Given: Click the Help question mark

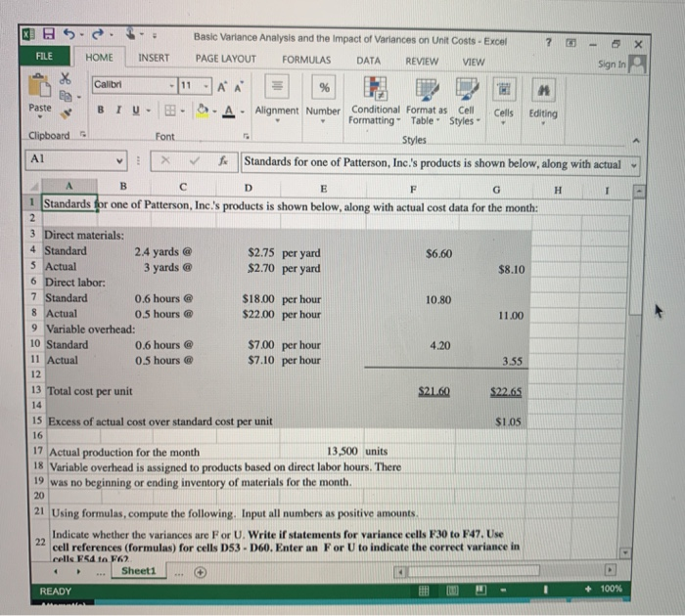Looking at the screenshot, I should pyautogui.click(x=549, y=42).
